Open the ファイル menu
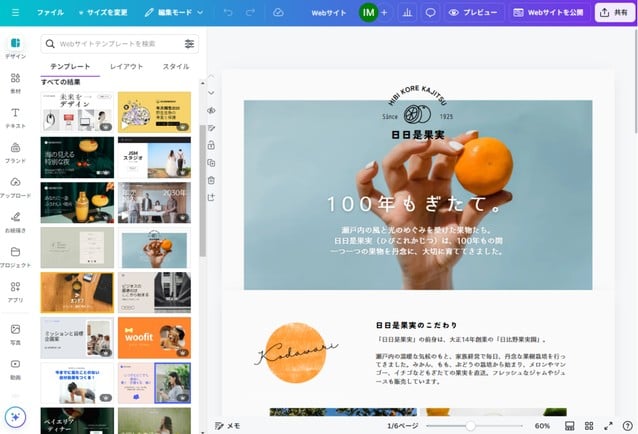638x434 pixels. click(50, 13)
